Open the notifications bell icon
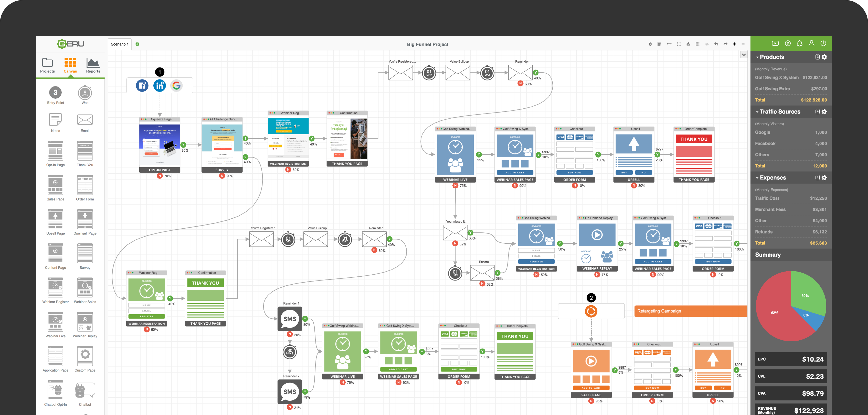The height and width of the screenshot is (415, 868). coord(799,43)
